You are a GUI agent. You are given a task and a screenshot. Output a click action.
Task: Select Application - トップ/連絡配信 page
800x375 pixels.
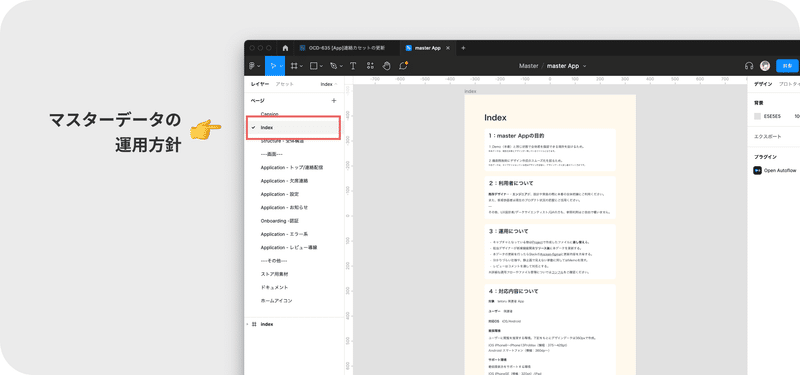coord(293,167)
